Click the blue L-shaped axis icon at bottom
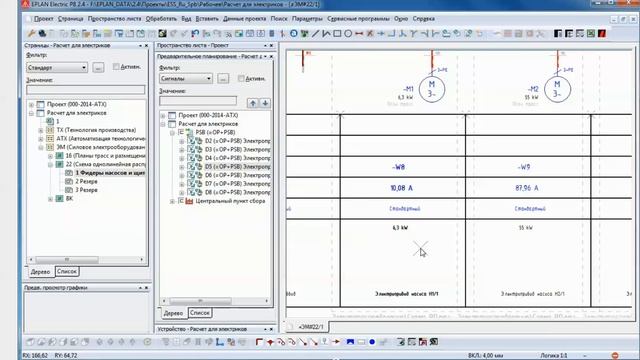The height and width of the screenshot is (360, 640). click(x=220, y=342)
